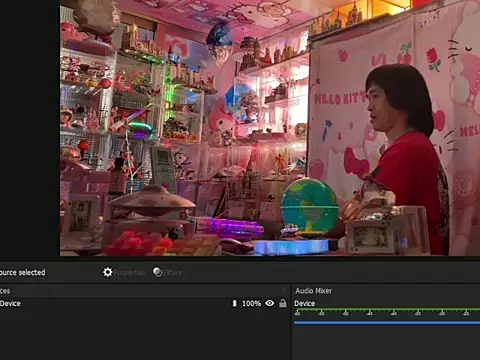Open the Filters button
Viewport: 480px width, 360px height.
coord(167,272)
